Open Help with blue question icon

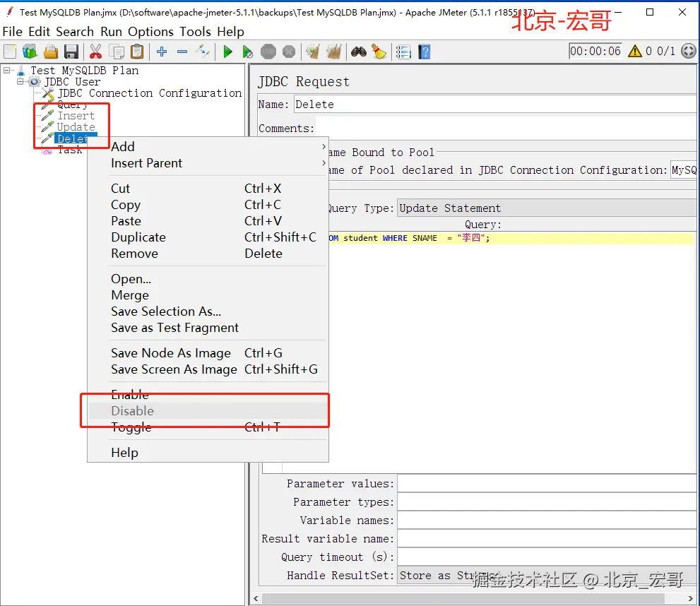coord(424,52)
